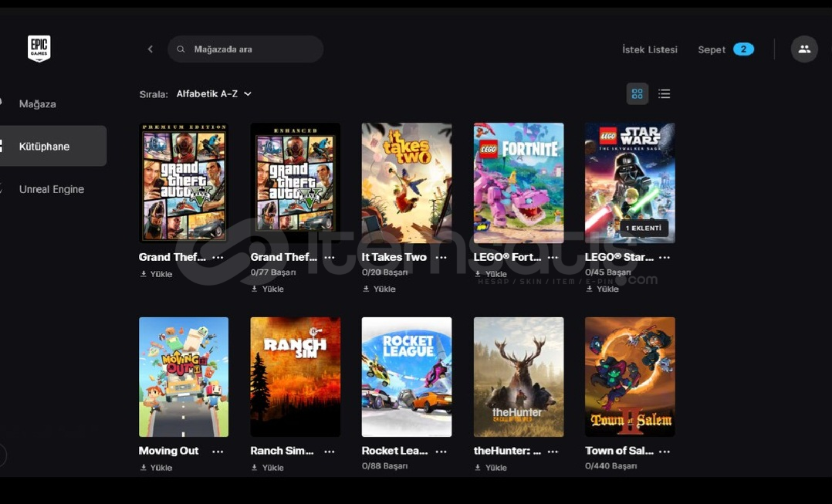832x504 pixels.
Task: Open Unreal Engine in the sidebar
Action: pos(52,189)
